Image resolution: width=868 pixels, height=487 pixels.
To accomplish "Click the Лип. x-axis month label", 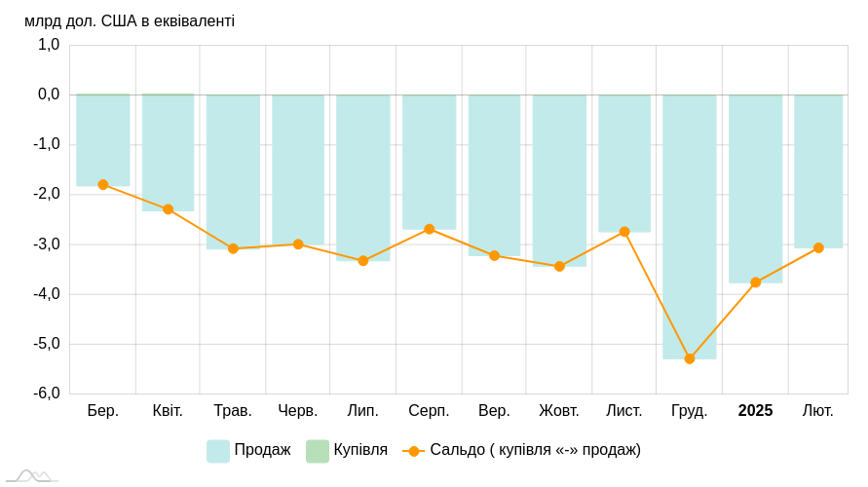I will tap(363, 411).
